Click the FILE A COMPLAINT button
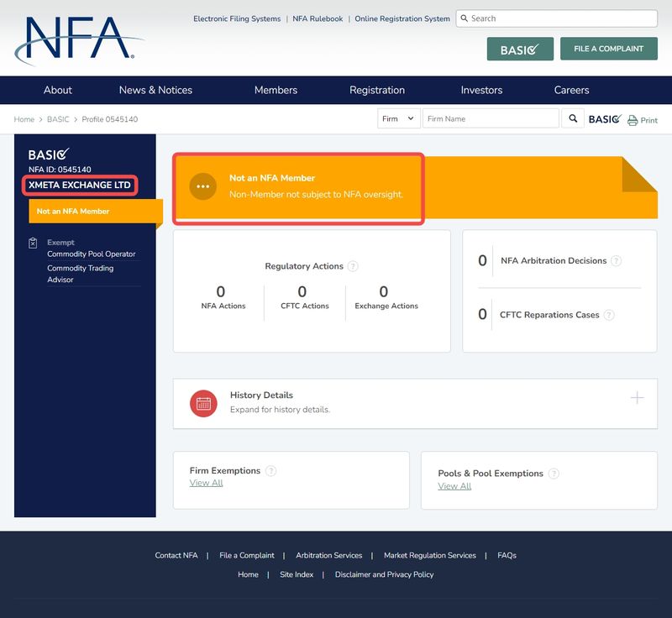672x618 pixels. click(608, 49)
